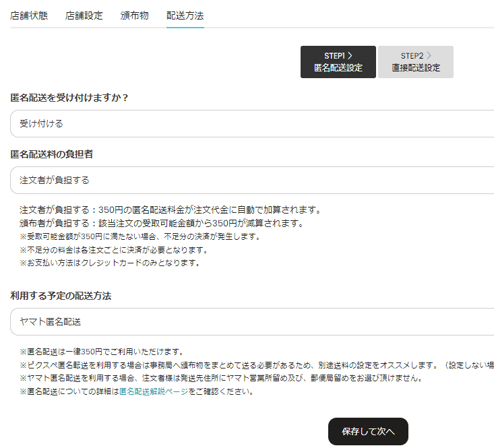Open the 頒布物 tab
Screen dimensions: 494x448
coord(135,15)
